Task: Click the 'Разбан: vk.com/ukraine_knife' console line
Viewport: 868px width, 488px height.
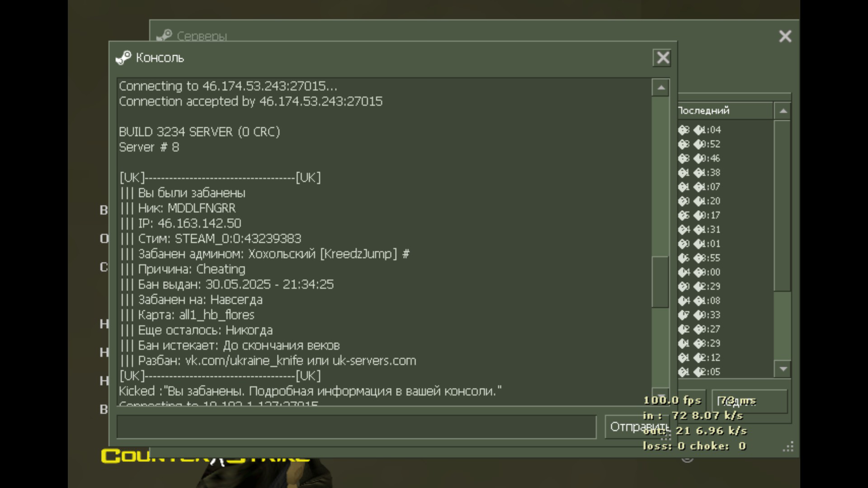Action: (x=268, y=361)
